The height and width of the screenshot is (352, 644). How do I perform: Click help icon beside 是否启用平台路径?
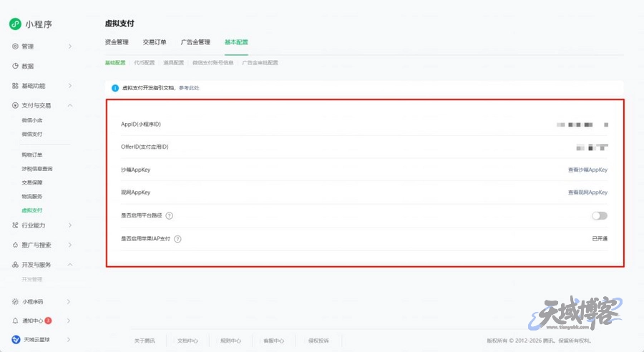pyautogui.click(x=169, y=215)
